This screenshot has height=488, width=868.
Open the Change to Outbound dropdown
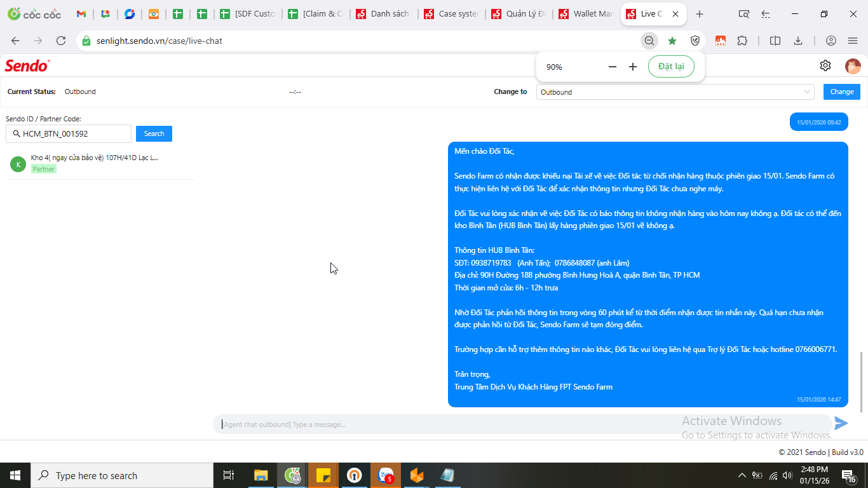675,92
